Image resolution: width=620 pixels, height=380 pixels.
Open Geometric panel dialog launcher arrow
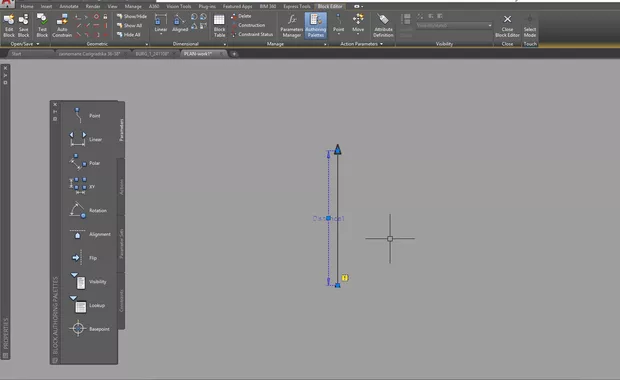(x=147, y=44)
